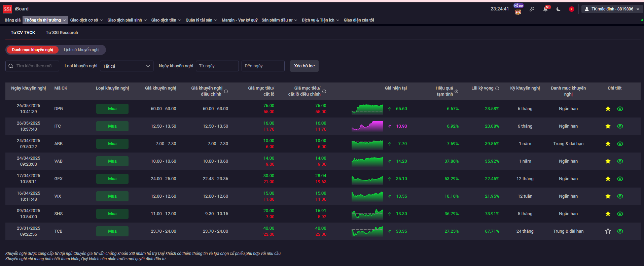The height and width of the screenshot is (266, 644).
Task: Switch to Từ SSI Research tab
Action: click(x=62, y=33)
